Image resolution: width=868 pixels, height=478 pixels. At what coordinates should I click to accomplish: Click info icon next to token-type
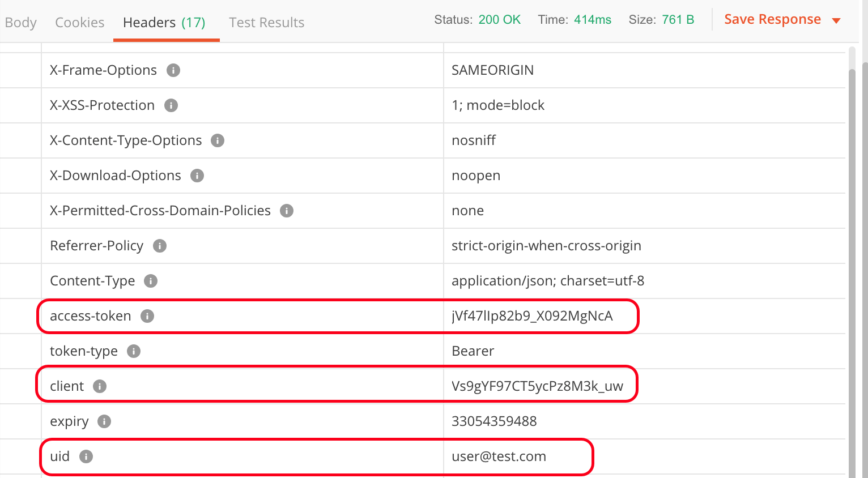(x=134, y=351)
